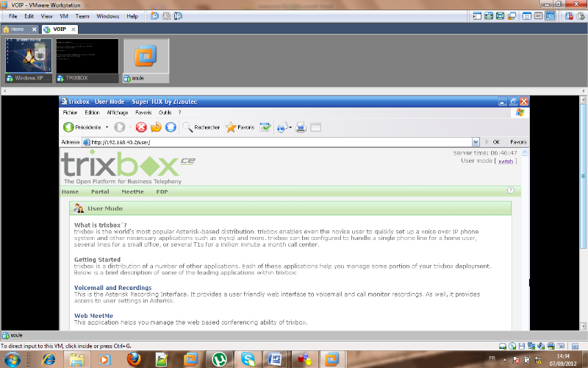
Task: Open the Back button history dropdown arrow
Action: 107,127
